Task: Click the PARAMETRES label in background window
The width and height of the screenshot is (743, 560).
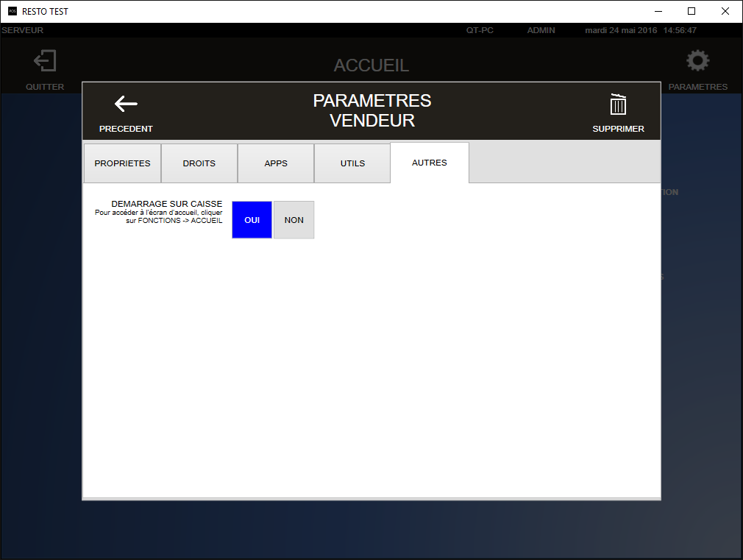Action: pyautogui.click(x=697, y=87)
